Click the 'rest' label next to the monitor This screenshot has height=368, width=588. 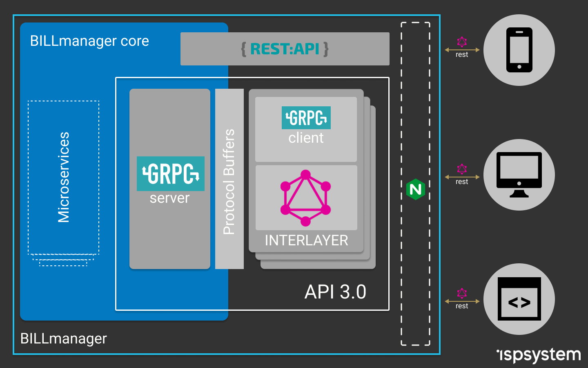point(462,182)
